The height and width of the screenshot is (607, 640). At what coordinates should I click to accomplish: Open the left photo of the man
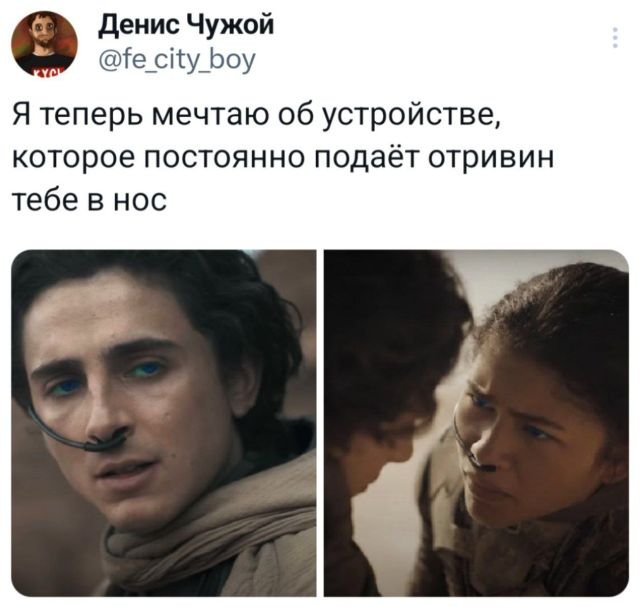164,423
